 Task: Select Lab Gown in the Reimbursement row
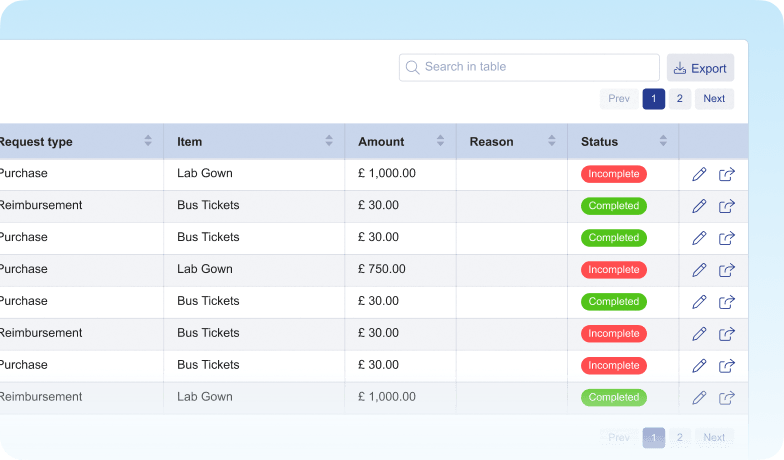pyautogui.click(x=204, y=397)
